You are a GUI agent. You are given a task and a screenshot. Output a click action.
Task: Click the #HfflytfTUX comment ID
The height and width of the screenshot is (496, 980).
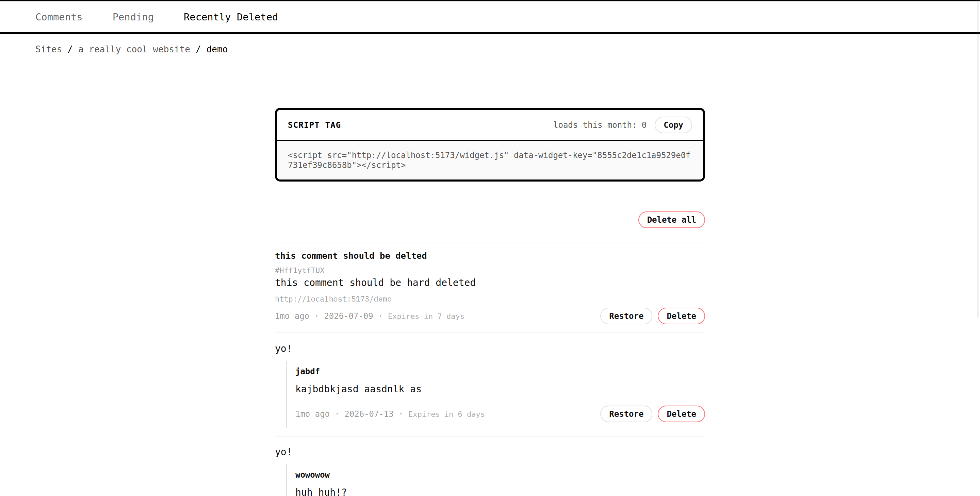pyautogui.click(x=300, y=271)
